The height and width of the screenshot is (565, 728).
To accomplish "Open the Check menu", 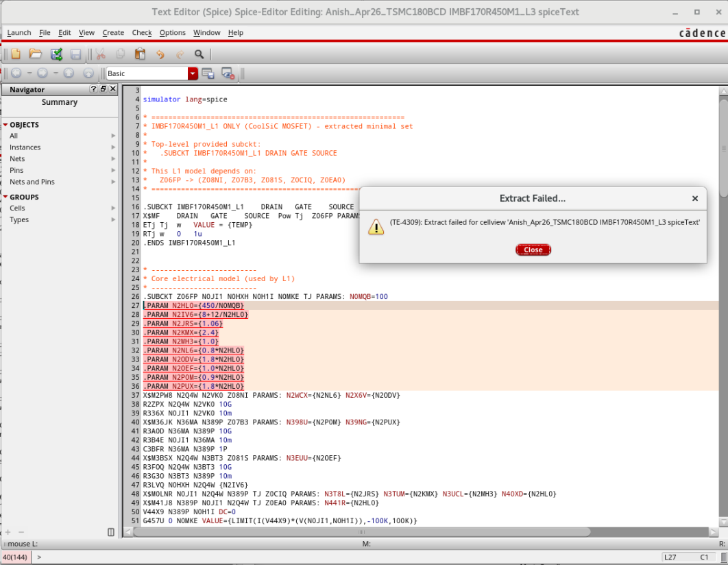I will 142,32.
